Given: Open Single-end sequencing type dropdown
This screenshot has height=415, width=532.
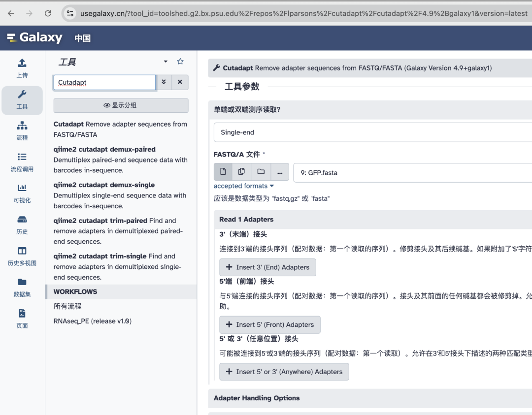Looking at the screenshot, I should 372,132.
